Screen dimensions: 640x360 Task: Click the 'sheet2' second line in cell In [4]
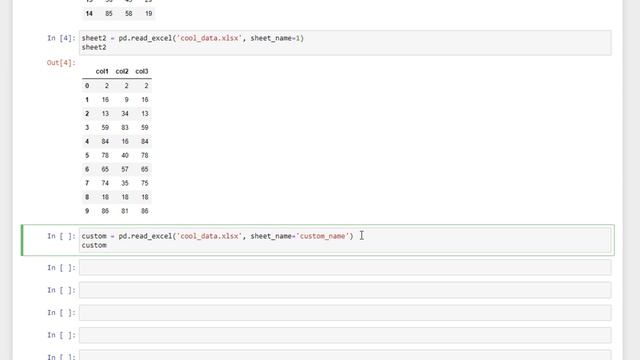point(94,47)
